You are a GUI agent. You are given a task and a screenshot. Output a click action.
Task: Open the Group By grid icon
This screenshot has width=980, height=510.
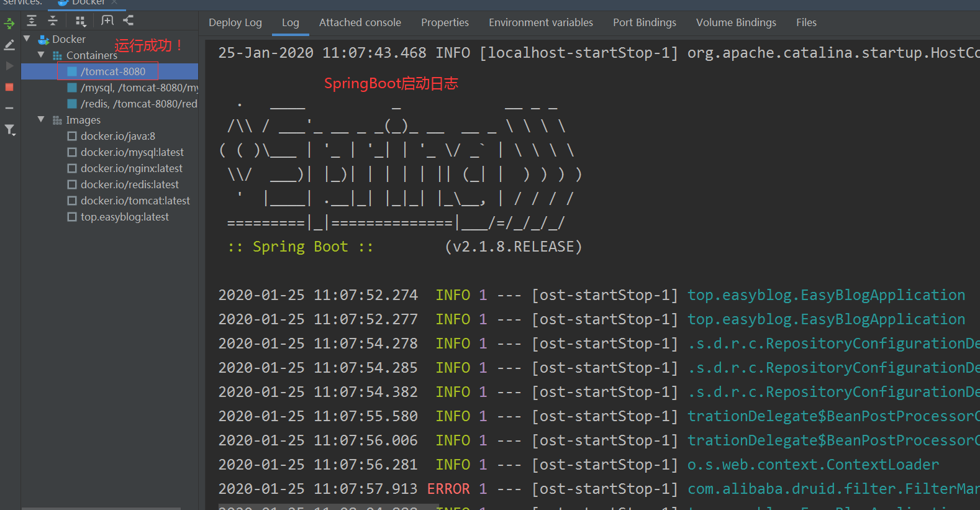click(x=80, y=20)
